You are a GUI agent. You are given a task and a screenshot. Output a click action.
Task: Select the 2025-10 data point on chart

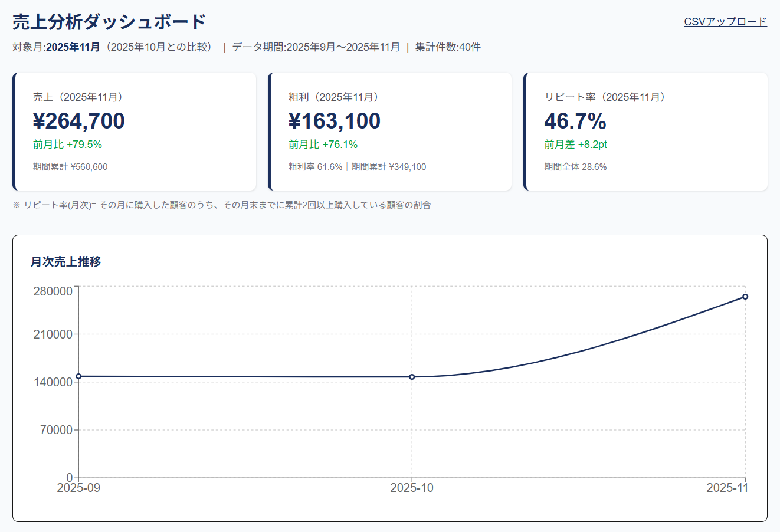(412, 377)
